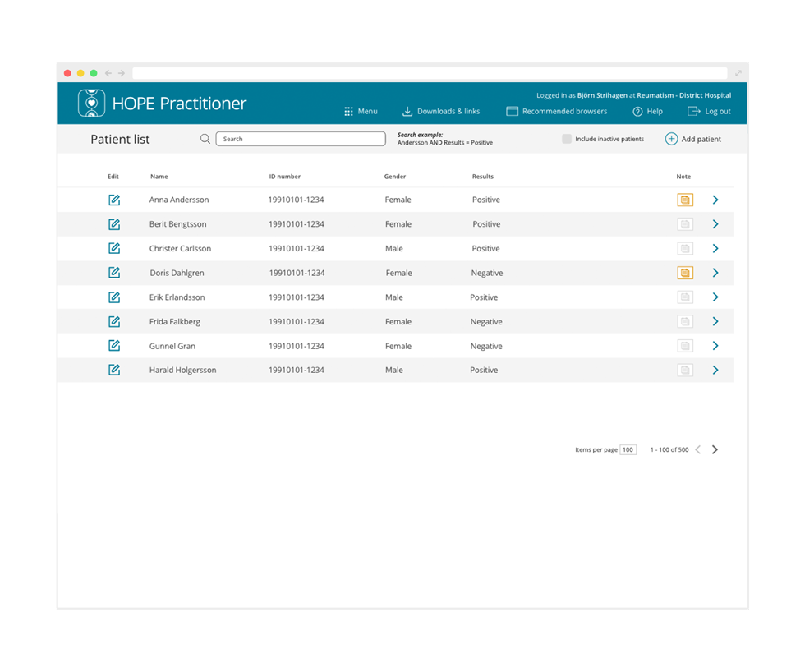This screenshot has height=672, width=805.
Task: Open the Menu grid
Action: (361, 112)
